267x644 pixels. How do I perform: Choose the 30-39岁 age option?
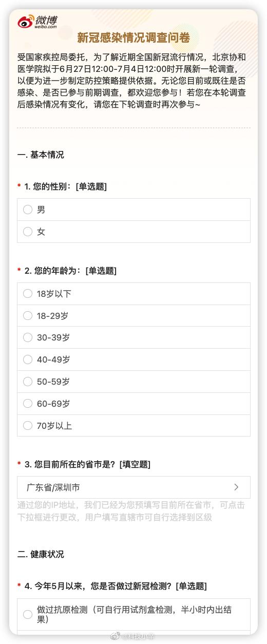point(133,337)
